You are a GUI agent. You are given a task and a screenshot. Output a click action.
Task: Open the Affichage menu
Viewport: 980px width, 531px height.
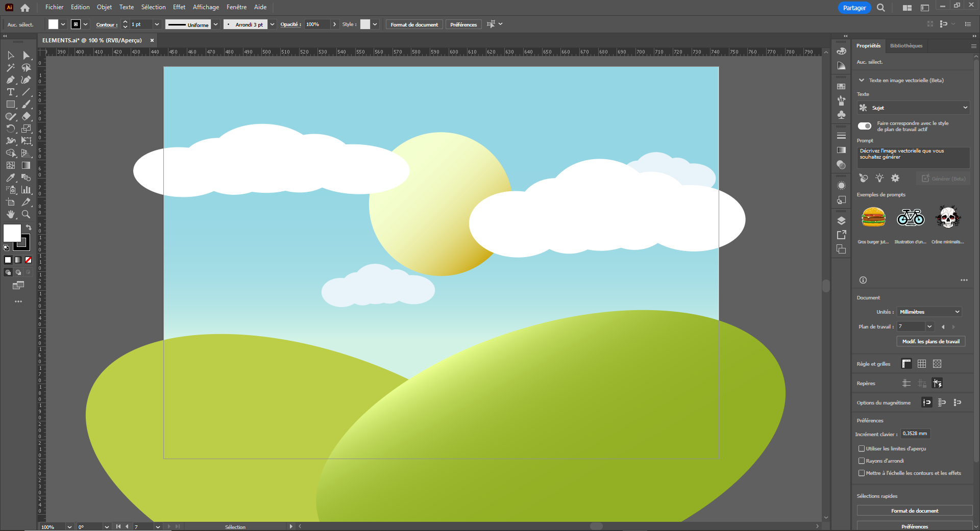click(x=206, y=7)
